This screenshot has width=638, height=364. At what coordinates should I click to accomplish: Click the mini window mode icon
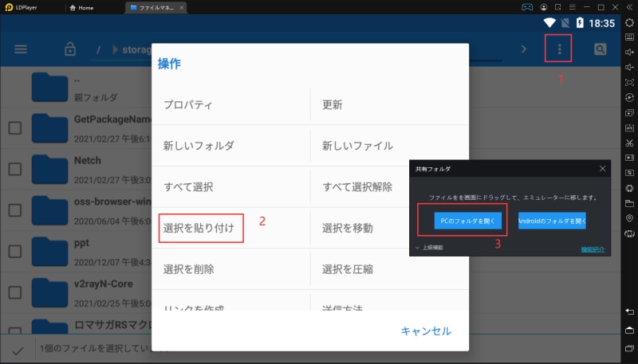[557, 7]
